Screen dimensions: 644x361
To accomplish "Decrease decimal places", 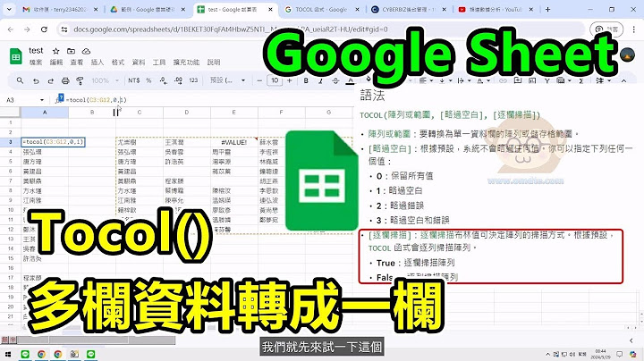I will coord(164,80).
